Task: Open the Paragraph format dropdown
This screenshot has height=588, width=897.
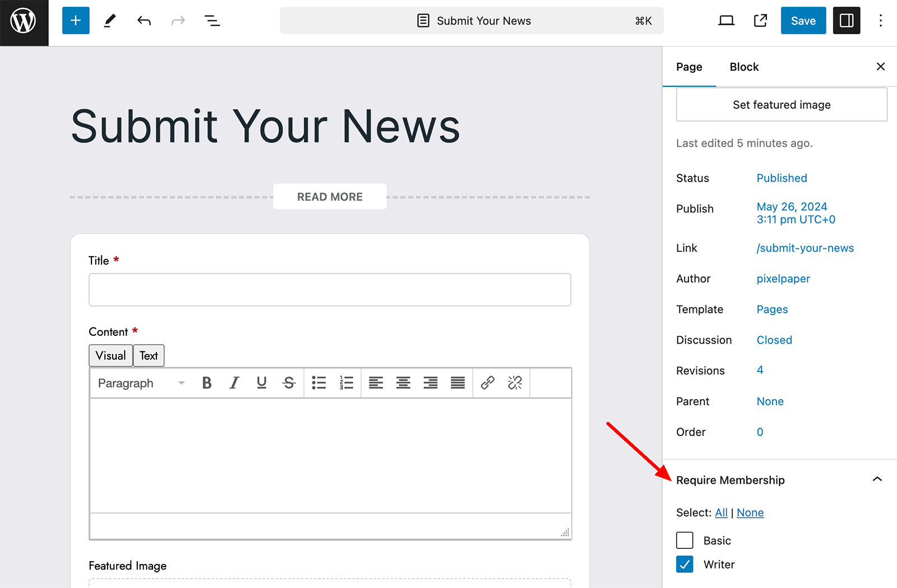Action: [141, 383]
